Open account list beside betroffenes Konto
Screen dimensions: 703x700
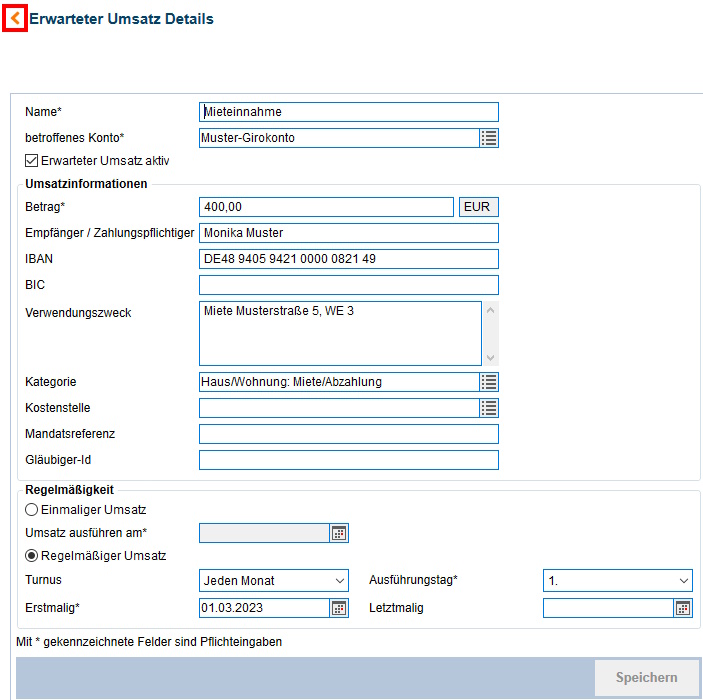(488, 138)
